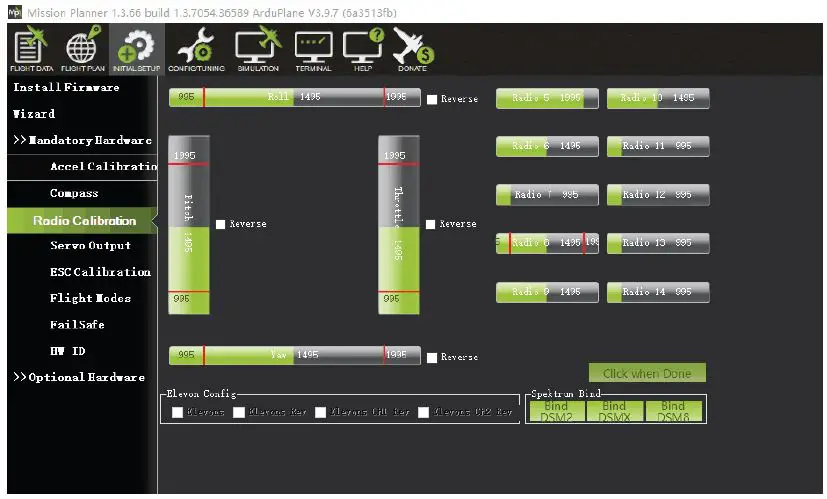This screenshot has height=499, width=827.
Task: Click the Roll channel bar
Action: point(294,98)
